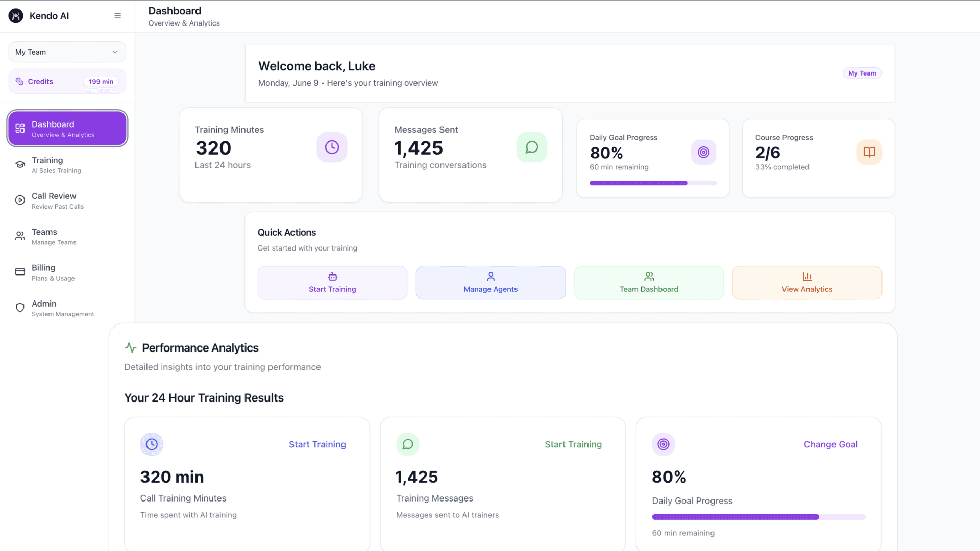
Task: Open Billing in sidebar
Action: [67, 272]
